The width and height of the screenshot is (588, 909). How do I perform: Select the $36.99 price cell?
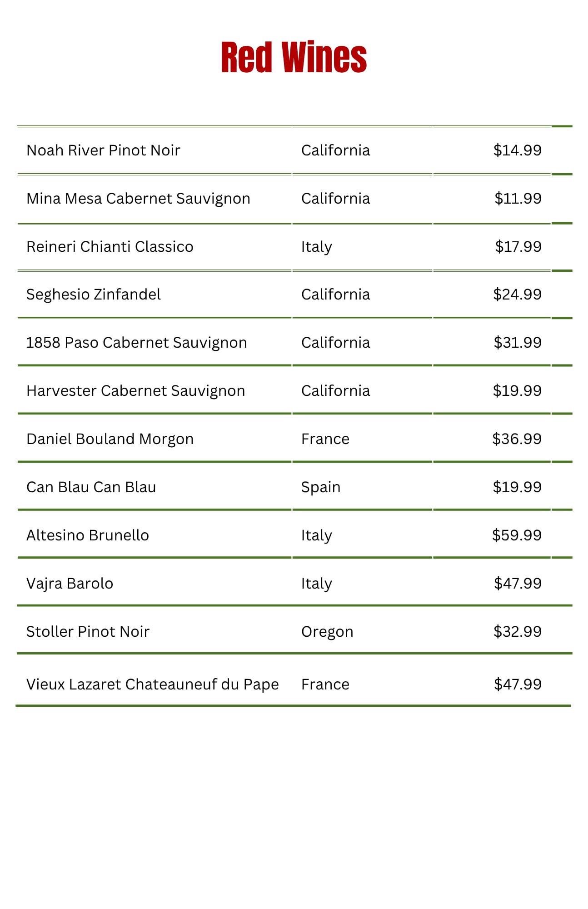517,439
